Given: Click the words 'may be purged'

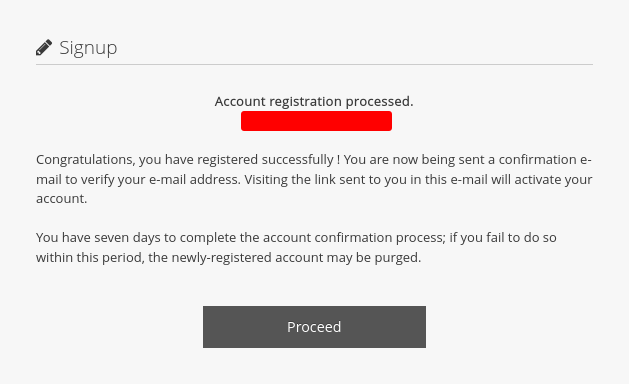Looking at the screenshot, I should pyautogui.click(x=374, y=257).
